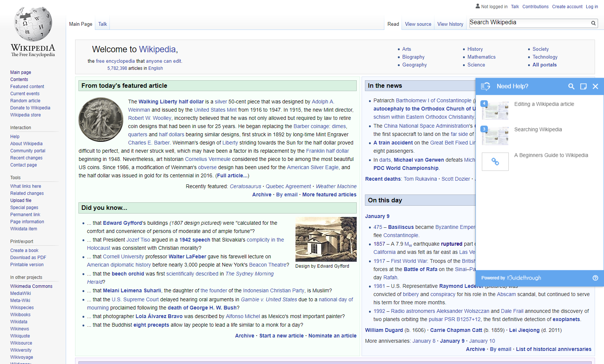This screenshot has width=604, height=364.
Task: Open the All portals link
Action: 545,65
